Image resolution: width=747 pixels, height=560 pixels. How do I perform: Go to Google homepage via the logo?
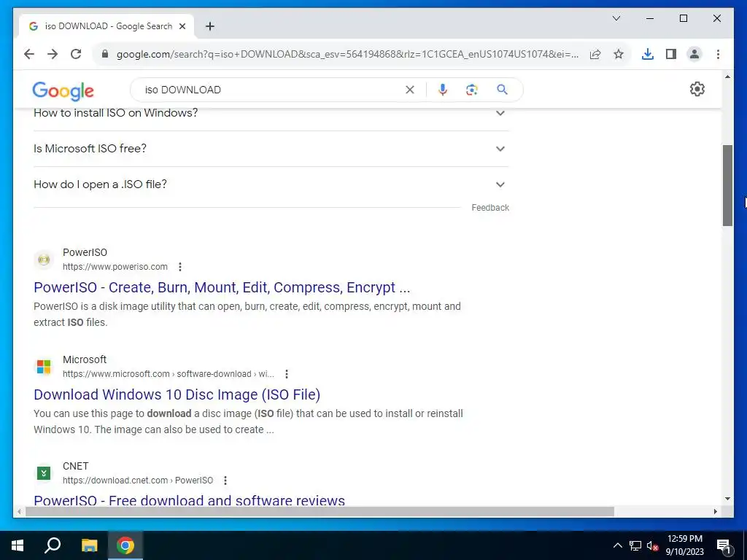pyautogui.click(x=63, y=90)
